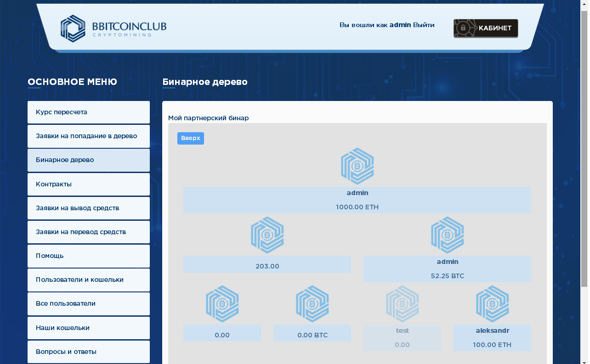Click the Мой партнерский бинар caption
The height and width of the screenshot is (364, 590).
click(x=208, y=118)
